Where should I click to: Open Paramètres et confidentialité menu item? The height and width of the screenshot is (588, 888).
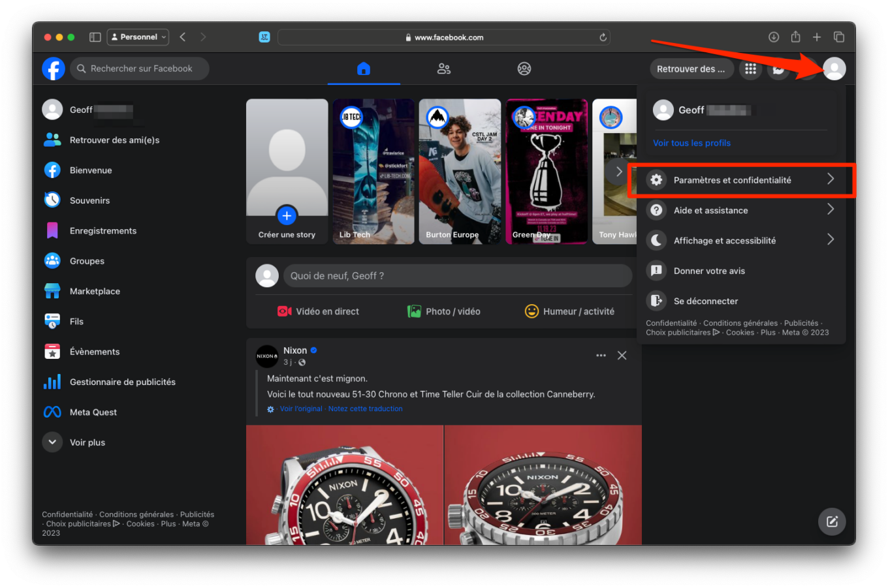741,180
